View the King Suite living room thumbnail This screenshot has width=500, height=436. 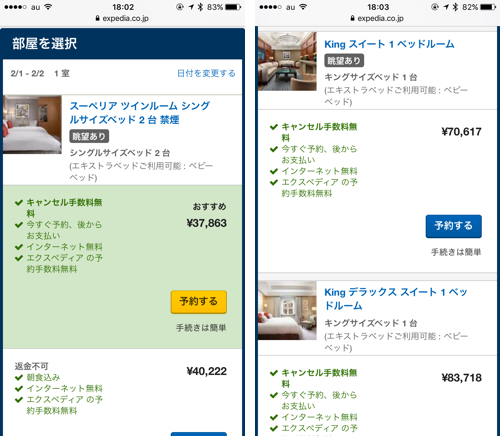(x=287, y=61)
